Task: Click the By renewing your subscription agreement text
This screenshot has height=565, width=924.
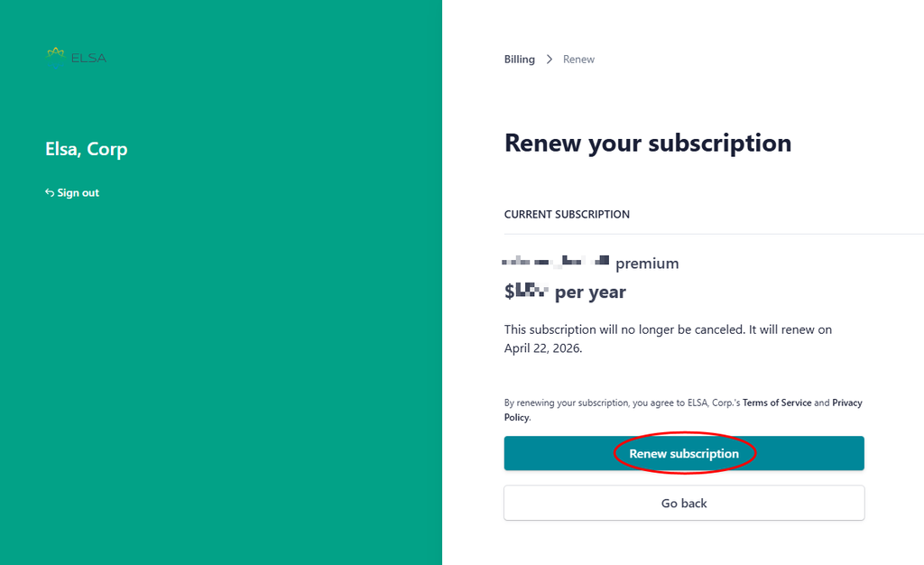Action: coord(621,403)
